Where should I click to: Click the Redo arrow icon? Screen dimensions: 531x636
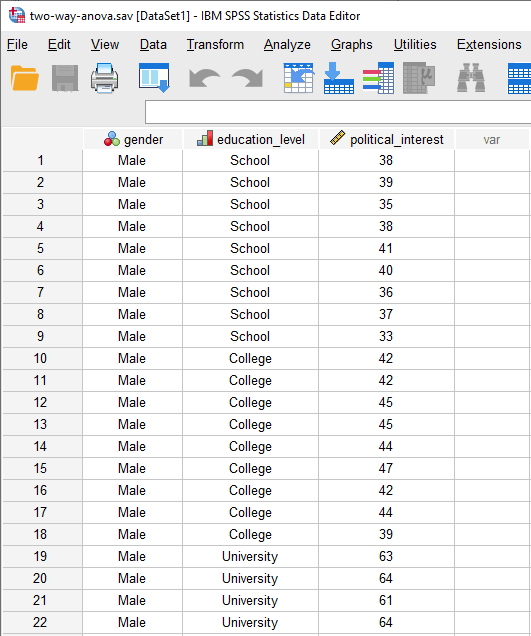(247, 78)
